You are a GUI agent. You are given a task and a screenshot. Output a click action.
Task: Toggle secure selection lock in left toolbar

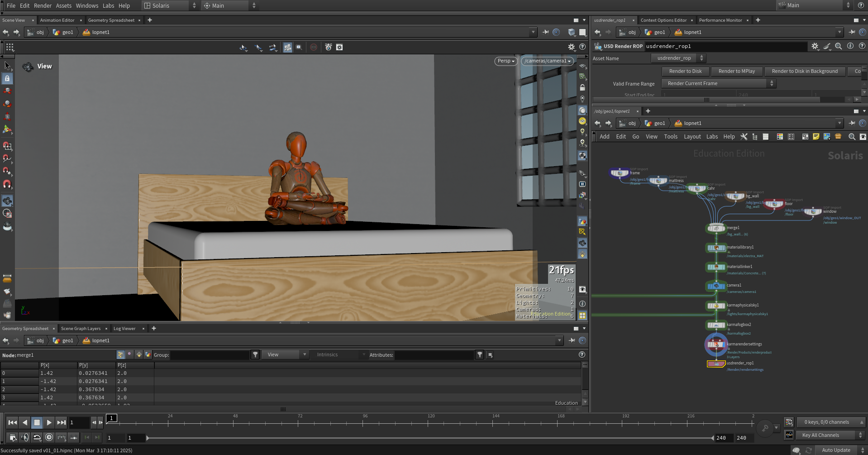click(7, 78)
